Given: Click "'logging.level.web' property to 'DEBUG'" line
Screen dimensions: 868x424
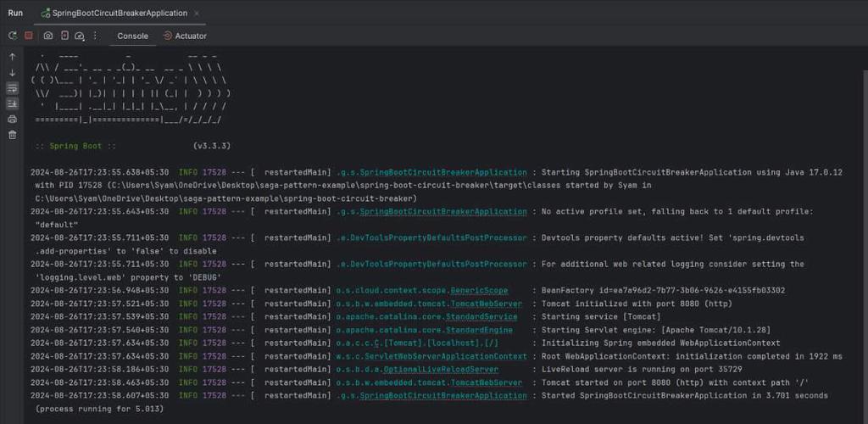Looking at the screenshot, I should click(128, 277).
